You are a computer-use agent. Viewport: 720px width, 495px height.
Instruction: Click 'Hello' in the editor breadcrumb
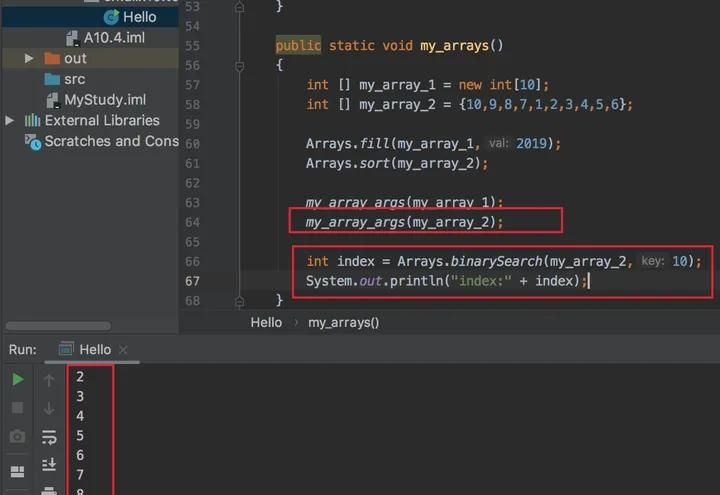(x=266, y=322)
